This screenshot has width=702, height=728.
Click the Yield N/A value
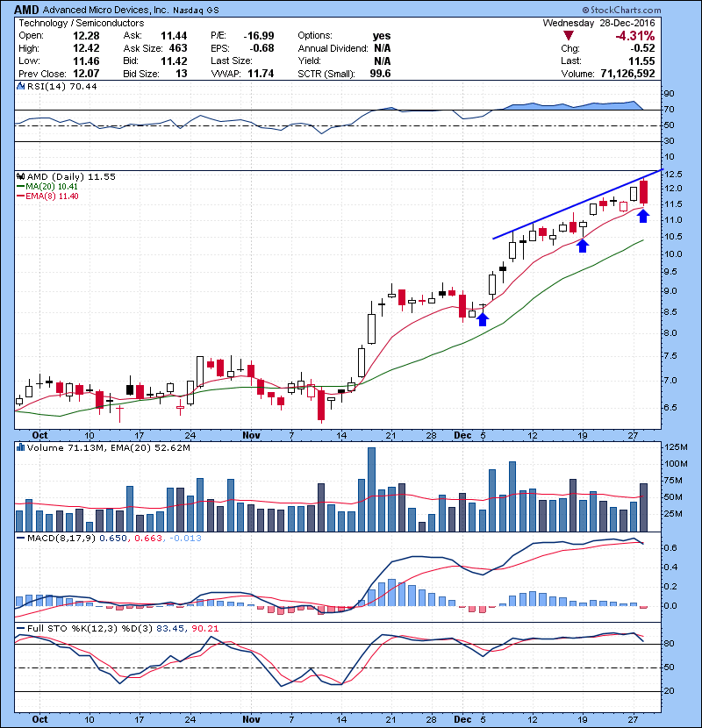(x=383, y=61)
